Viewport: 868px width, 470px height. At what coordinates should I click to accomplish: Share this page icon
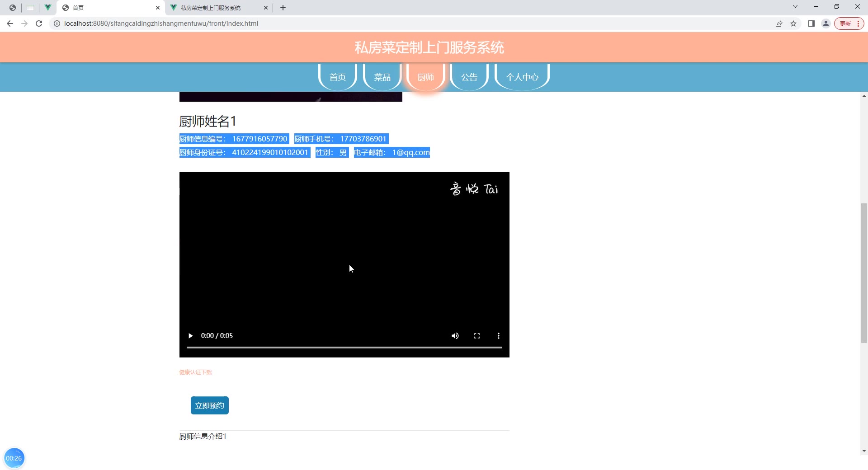779,23
